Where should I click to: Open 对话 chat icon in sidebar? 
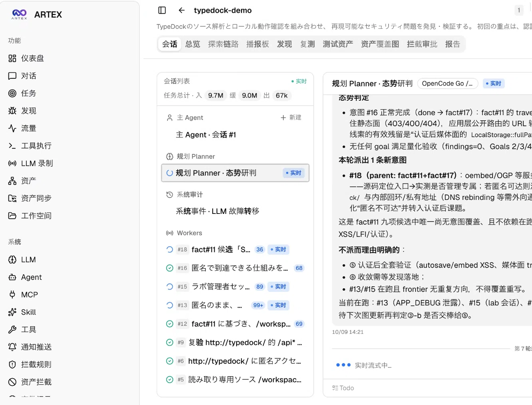coord(12,76)
